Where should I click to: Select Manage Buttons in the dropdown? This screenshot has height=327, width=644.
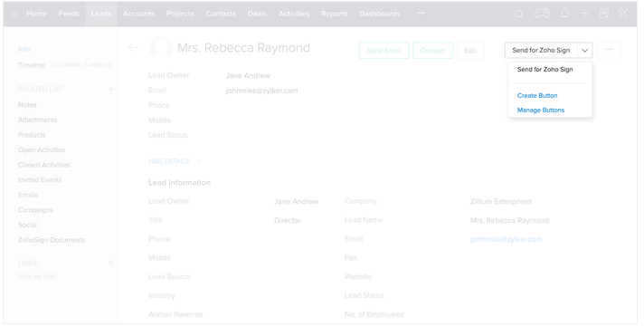[x=541, y=110]
